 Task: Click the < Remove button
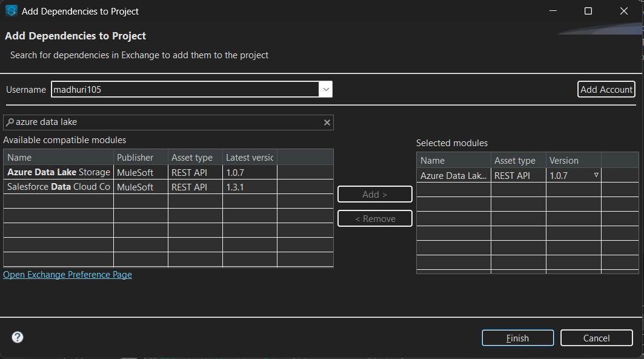[374, 218]
